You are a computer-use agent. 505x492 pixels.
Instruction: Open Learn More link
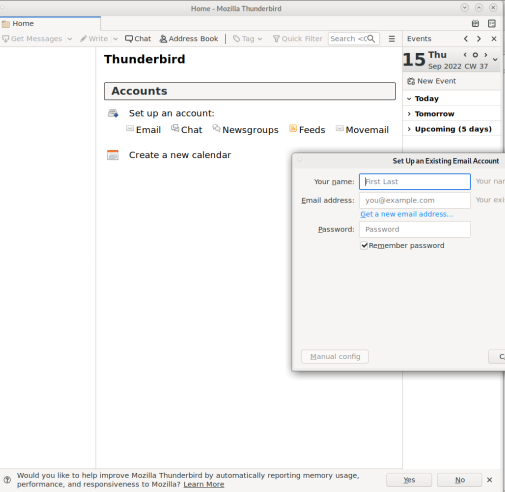click(204, 484)
